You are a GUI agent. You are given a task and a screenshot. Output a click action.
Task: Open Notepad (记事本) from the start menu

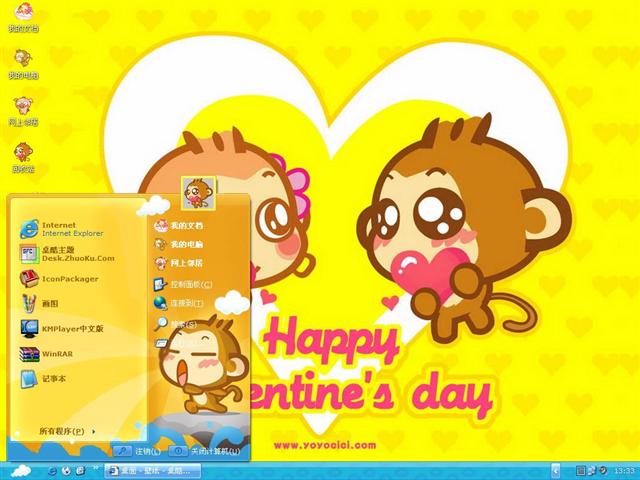click(x=43, y=379)
